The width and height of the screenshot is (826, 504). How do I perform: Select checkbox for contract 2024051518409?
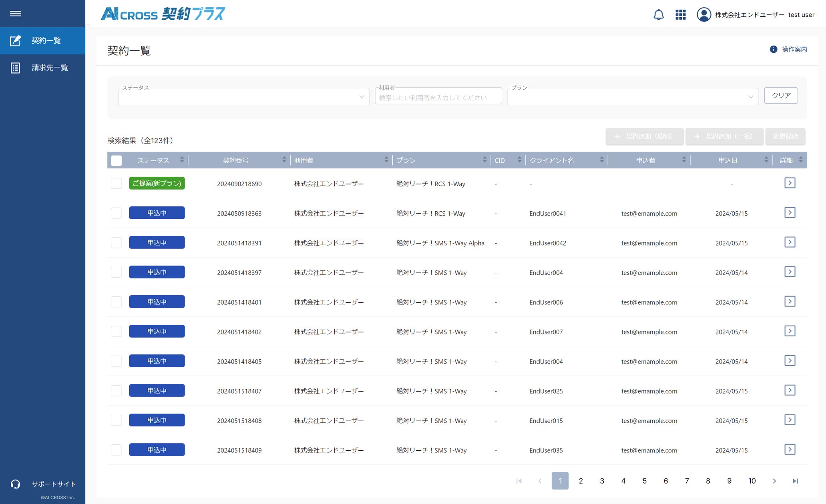[117, 450]
